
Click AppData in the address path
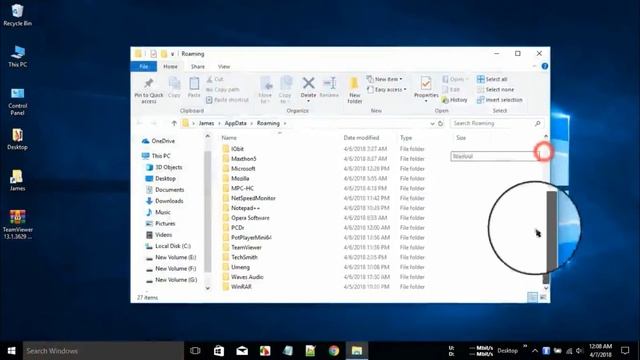[x=236, y=123]
